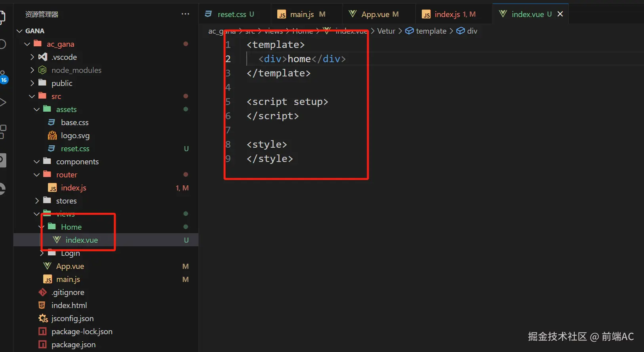This screenshot has height=352, width=644.
Task: Collapse the src folder
Action: 32,96
